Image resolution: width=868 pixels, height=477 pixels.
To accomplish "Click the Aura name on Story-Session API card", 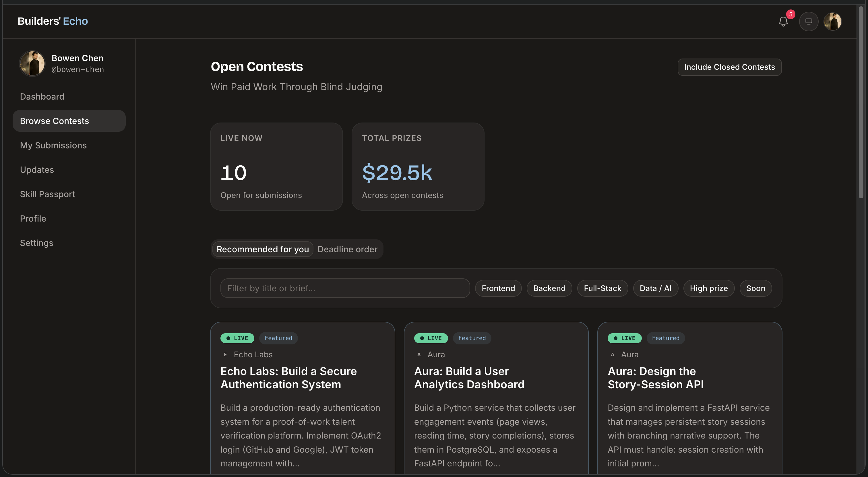I will [630, 355].
